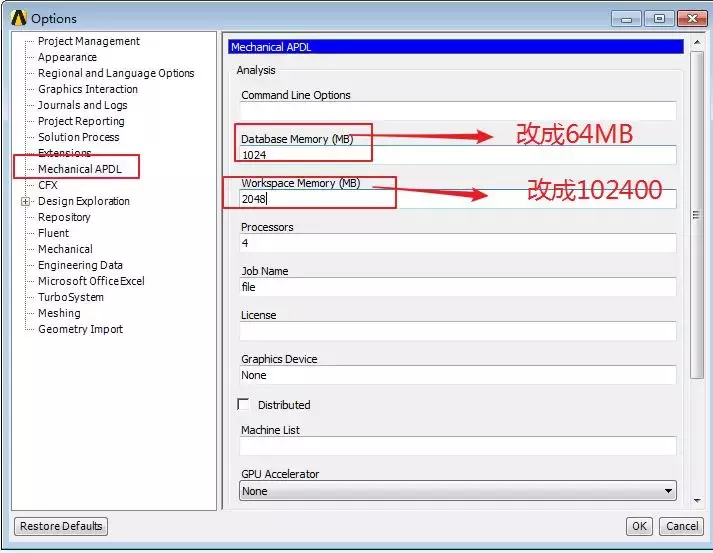Viewport: 713px width, 553px height.
Task: Select Extensions in options tree
Action: coord(65,153)
